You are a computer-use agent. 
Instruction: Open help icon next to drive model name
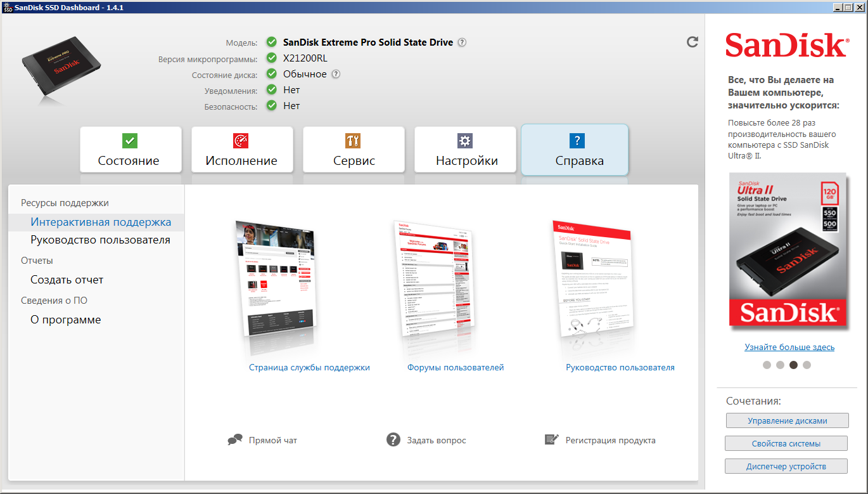[x=462, y=42]
